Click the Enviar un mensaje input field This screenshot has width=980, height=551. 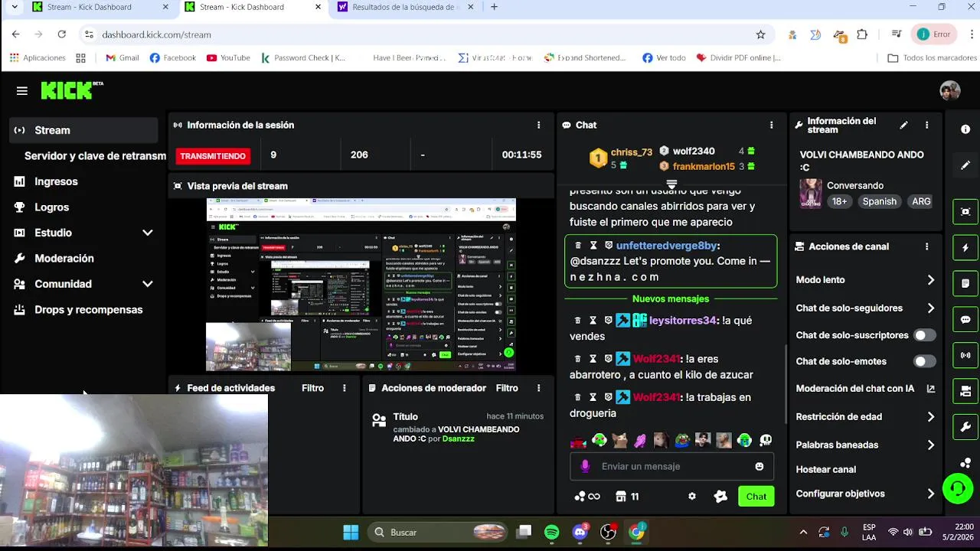tap(671, 466)
